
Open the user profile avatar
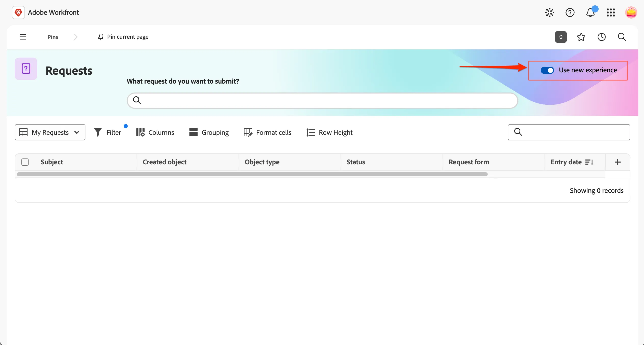(x=631, y=12)
